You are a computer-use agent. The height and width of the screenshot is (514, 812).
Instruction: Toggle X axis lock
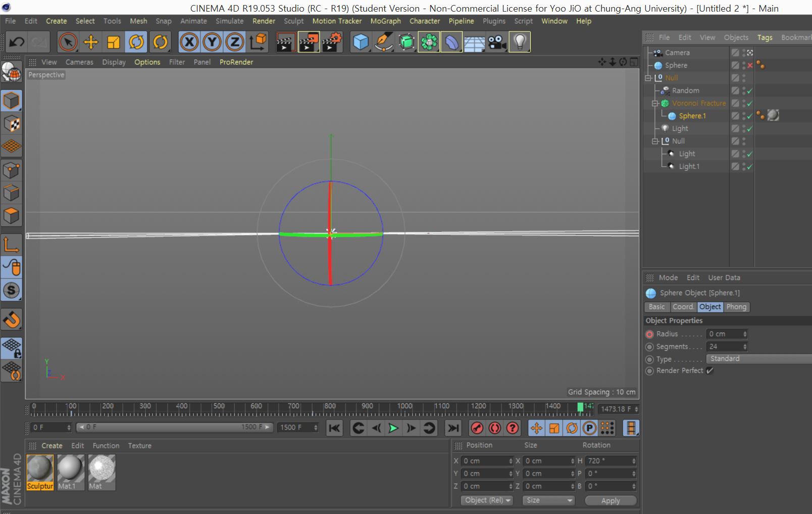189,42
